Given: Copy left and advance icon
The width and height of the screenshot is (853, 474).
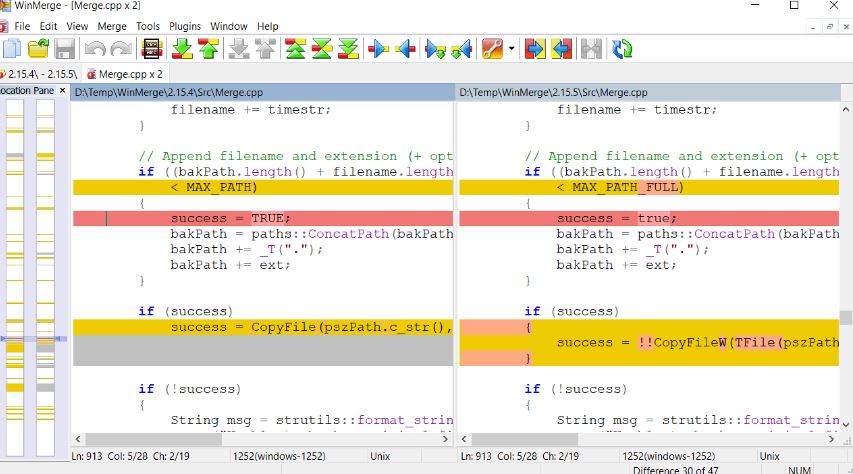Looking at the screenshot, I should [462, 49].
